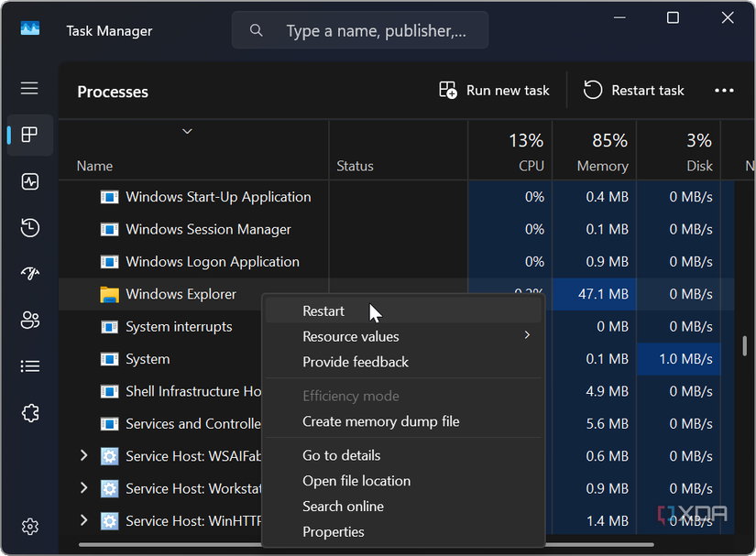Image resolution: width=756 pixels, height=556 pixels.
Task: Go to Startup apps sidebar icon
Action: pos(29,274)
